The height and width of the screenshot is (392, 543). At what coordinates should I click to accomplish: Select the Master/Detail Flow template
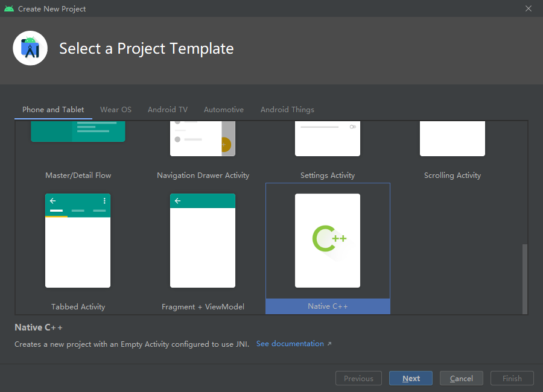click(x=78, y=139)
